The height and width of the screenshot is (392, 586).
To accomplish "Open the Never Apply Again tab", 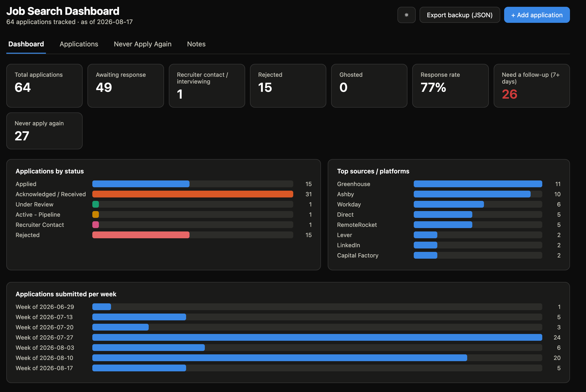I will [143, 44].
